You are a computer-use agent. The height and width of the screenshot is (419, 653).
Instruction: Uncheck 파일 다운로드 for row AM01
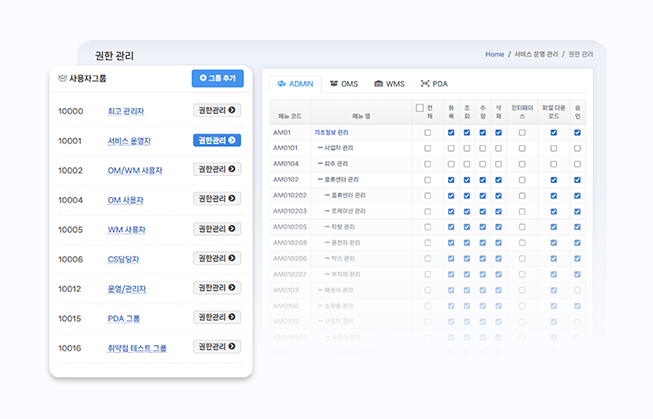click(x=554, y=132)
